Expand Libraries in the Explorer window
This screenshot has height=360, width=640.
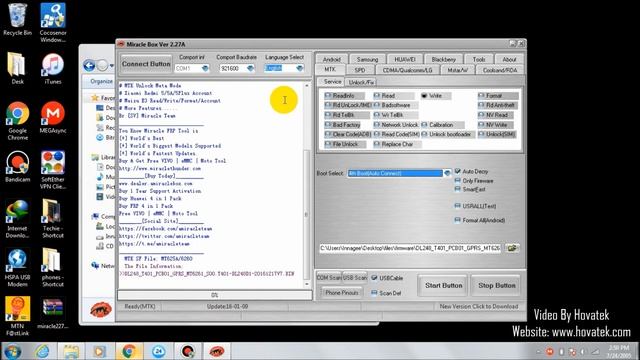(x=103, y=157)
